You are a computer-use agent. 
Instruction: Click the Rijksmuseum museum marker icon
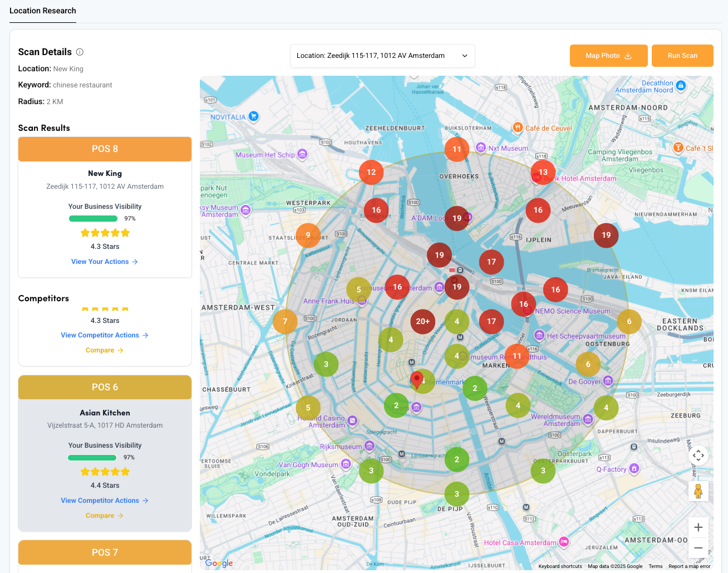click(x=370, y=446)
